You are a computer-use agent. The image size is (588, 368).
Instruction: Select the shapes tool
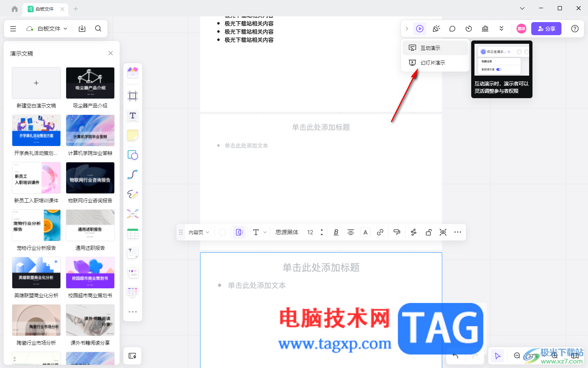point(133,155)
